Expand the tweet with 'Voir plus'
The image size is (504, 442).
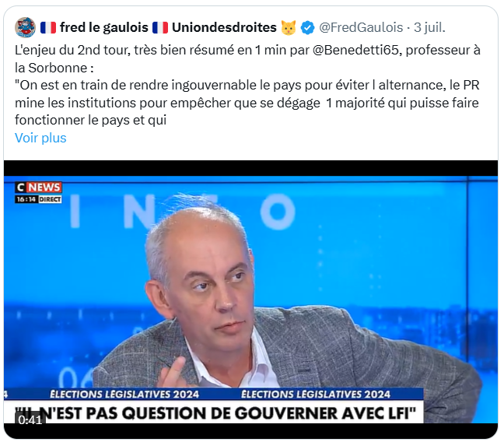click(x=40, y=138)
